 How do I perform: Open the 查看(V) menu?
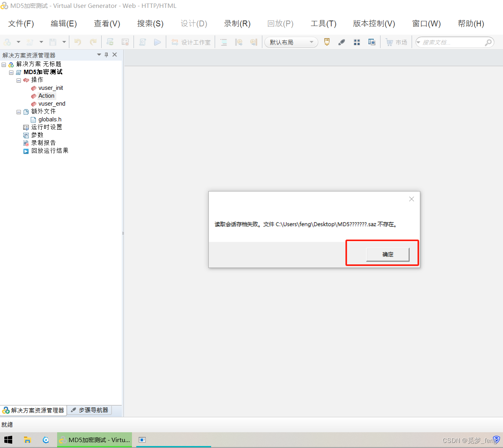coord(107,24)
